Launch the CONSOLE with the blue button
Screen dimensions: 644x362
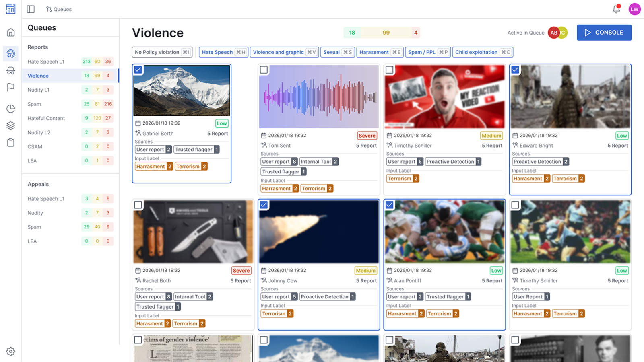pyautogui.click(x=604, y=33)
